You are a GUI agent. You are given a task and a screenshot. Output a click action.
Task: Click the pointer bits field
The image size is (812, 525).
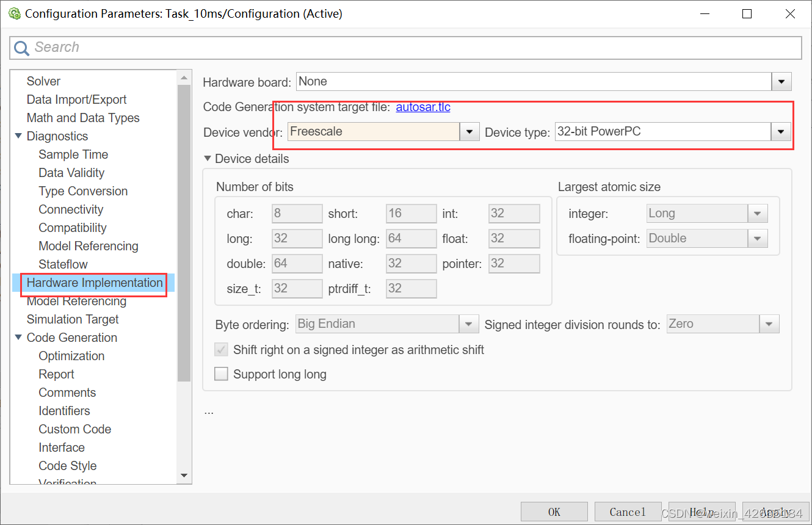pyautogui.click(x=514, y=264)
